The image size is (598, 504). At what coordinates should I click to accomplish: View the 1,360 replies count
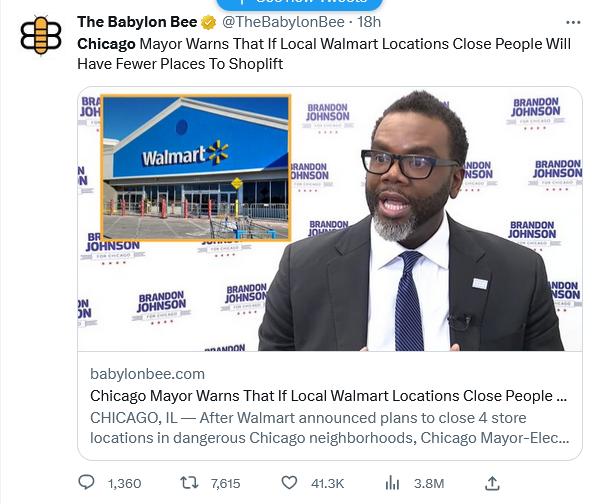click(124, 483)
